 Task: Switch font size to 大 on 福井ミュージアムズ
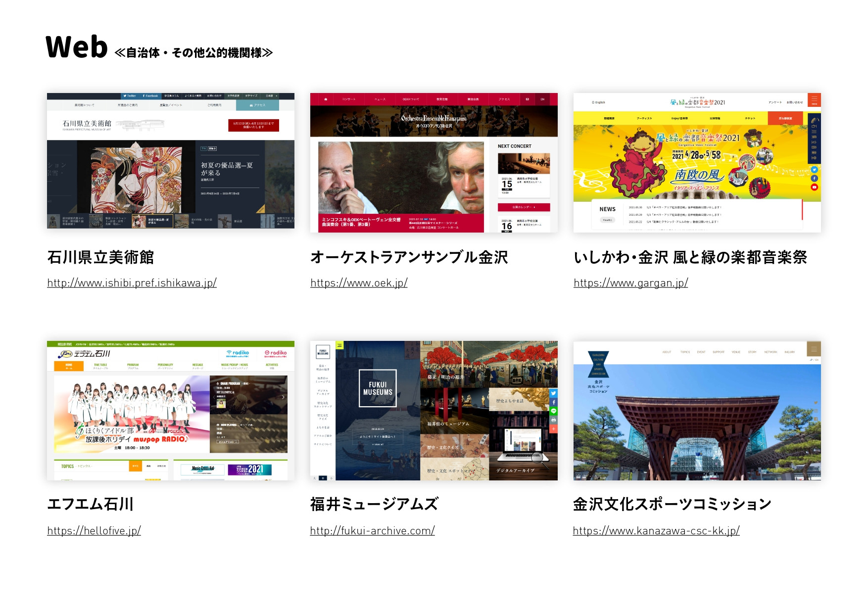point(315,478)
